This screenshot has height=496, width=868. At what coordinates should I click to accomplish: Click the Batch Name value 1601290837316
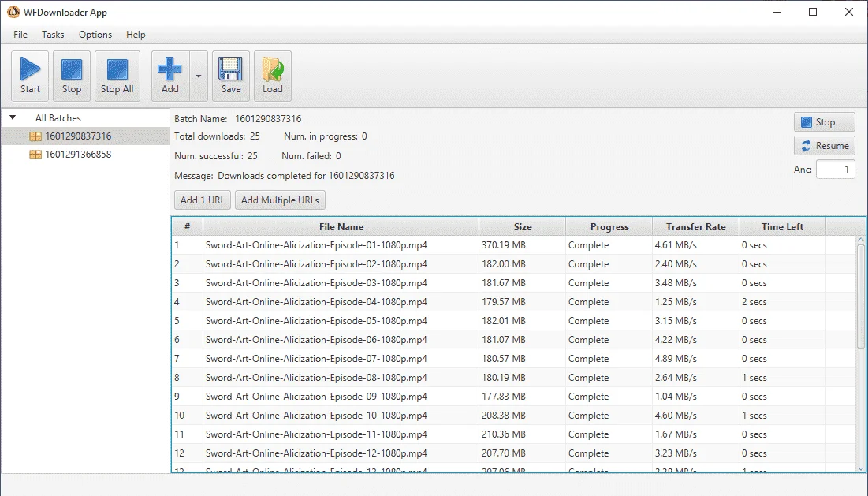(268, 118)
